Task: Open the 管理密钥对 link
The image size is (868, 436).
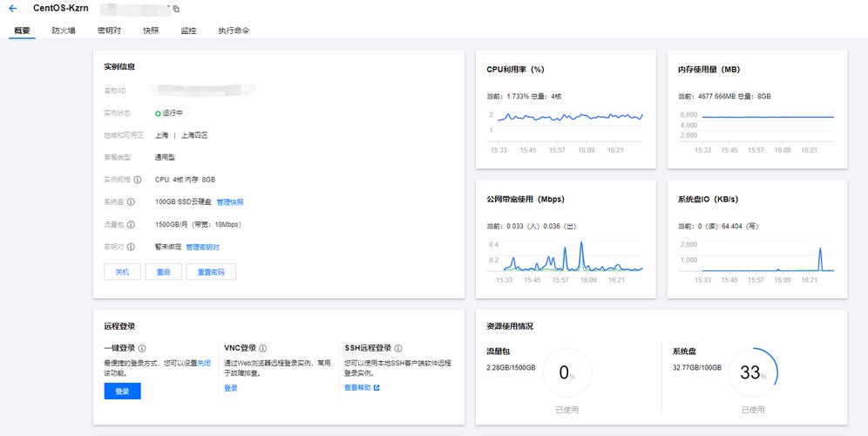Action: coord(202,247)
